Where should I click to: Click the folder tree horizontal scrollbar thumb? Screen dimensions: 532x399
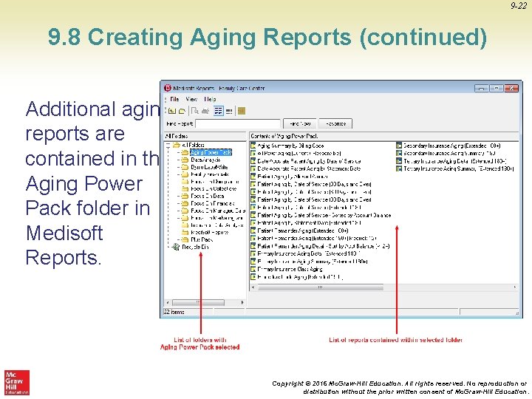click(x=198, y=302)
